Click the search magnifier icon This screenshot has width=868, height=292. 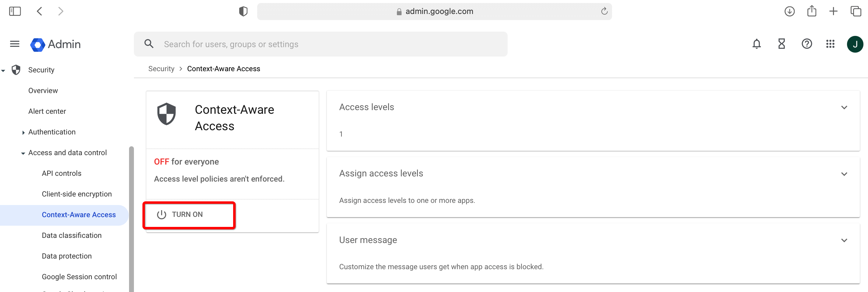click(x=149, y=44)
